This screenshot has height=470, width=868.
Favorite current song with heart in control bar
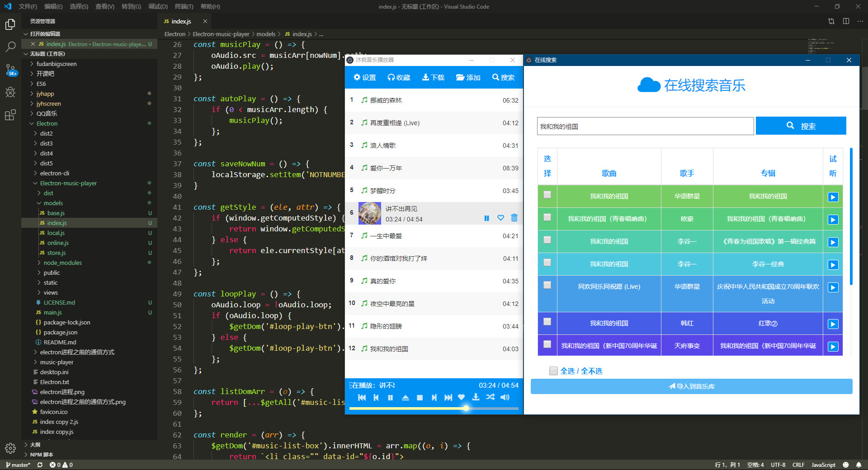coord(461,397)
